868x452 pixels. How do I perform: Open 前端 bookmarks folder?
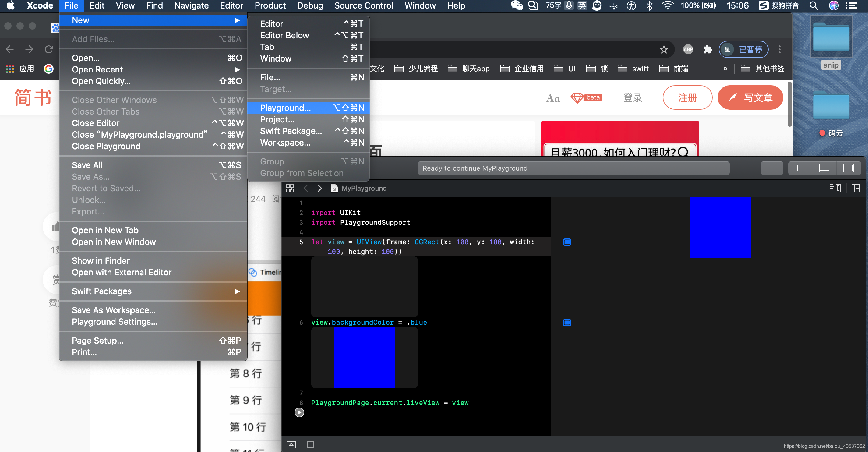tap(674, 69)
